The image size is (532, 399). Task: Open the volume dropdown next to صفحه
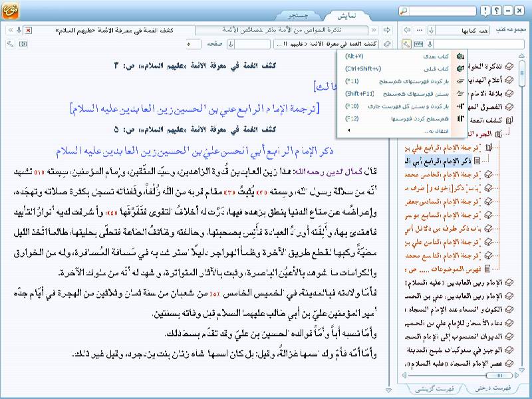click(x=231, y=44)
